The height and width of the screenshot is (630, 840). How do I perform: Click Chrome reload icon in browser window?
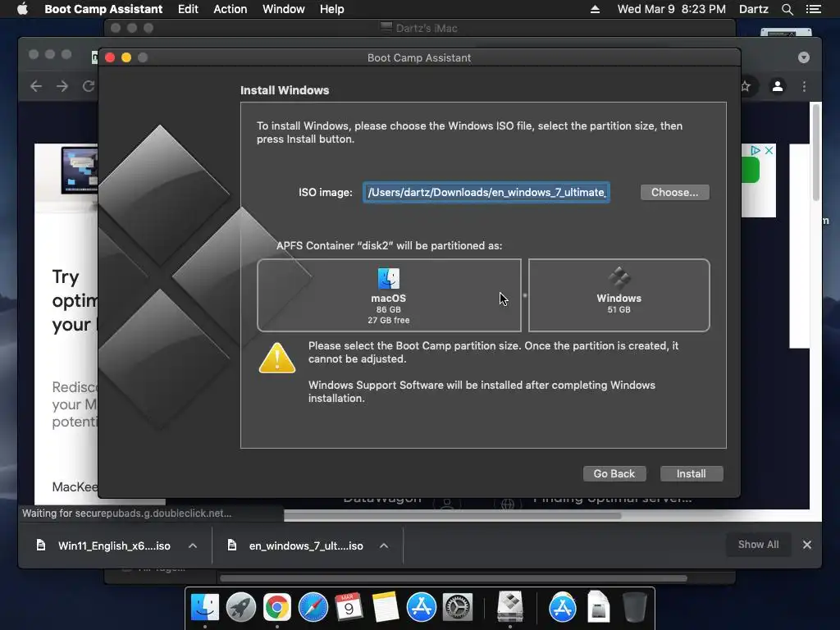pyautogui.click(x=89, y=86)
